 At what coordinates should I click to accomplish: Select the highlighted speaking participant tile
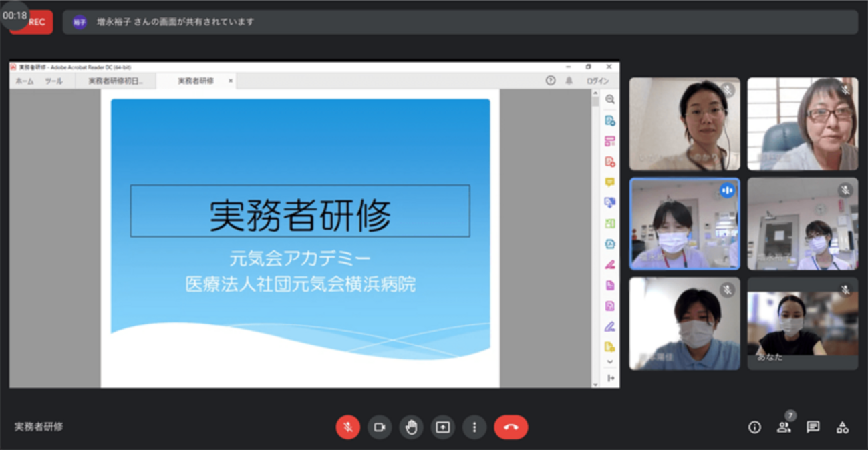684,224
